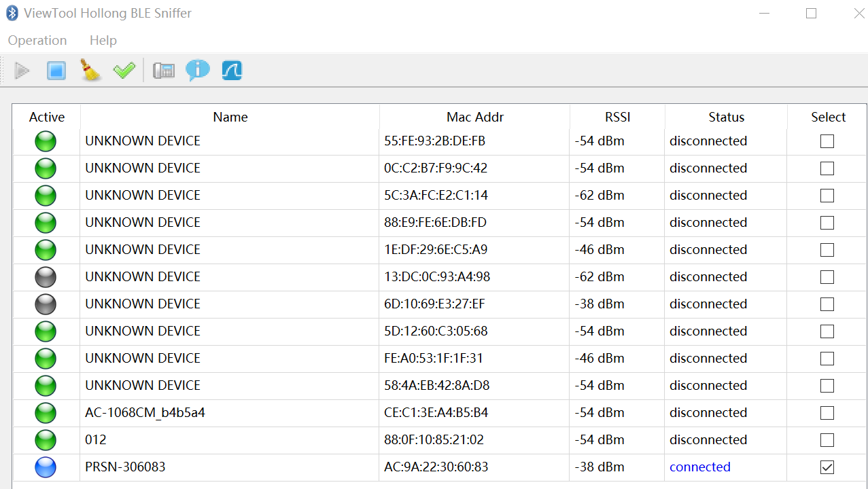This screenshot has height=489, width=868.
Task: Tick the checkbox for 13:DC:0C:93:A4:98
Action: click(827, 277)
